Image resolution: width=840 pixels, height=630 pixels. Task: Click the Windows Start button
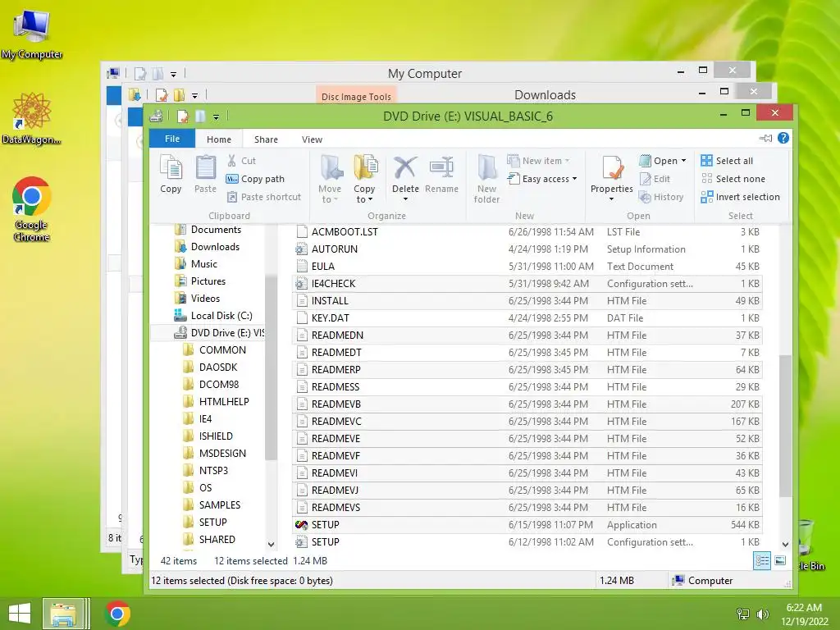20,614
